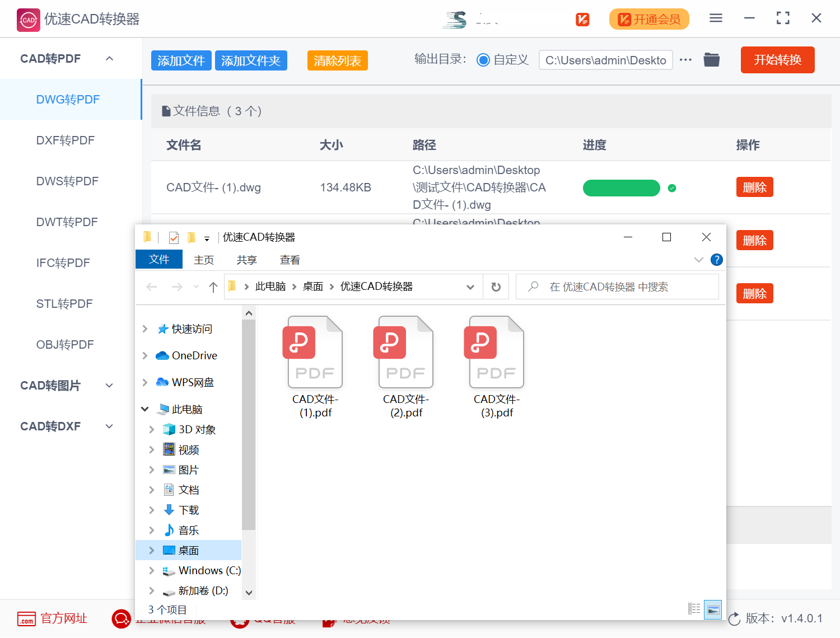The width and height of the screenshot is (840, 638).
Task: Select DWT转PDF conversion mode
Action: click(71, 222)
